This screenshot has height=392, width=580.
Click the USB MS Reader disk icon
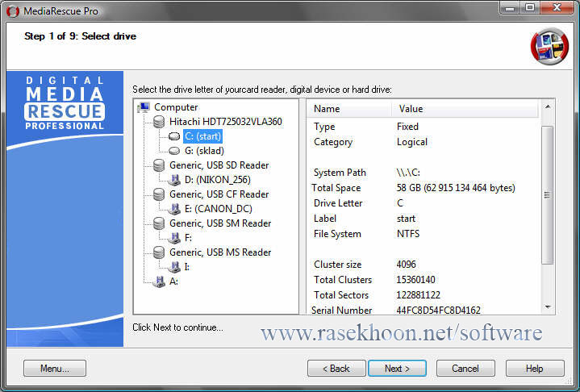click(x=159, y=252)
